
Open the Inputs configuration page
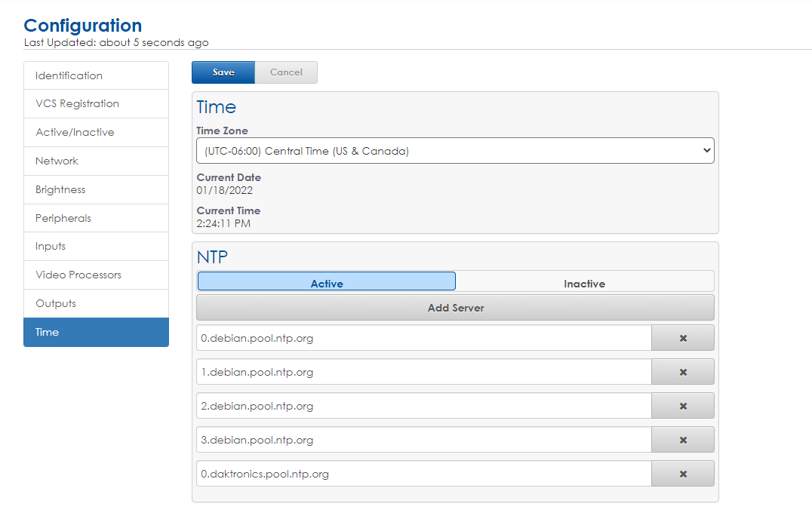coord(96,246)
